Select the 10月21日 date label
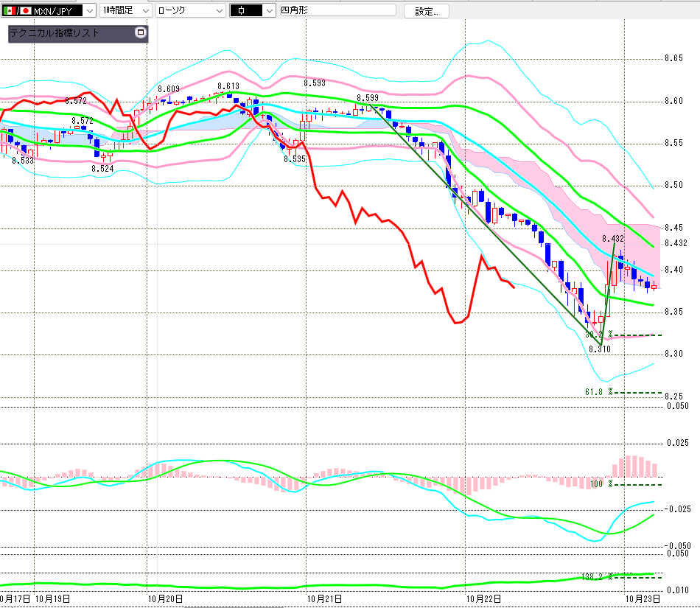Screen dimensions: 700x608 tap(324, 599)
